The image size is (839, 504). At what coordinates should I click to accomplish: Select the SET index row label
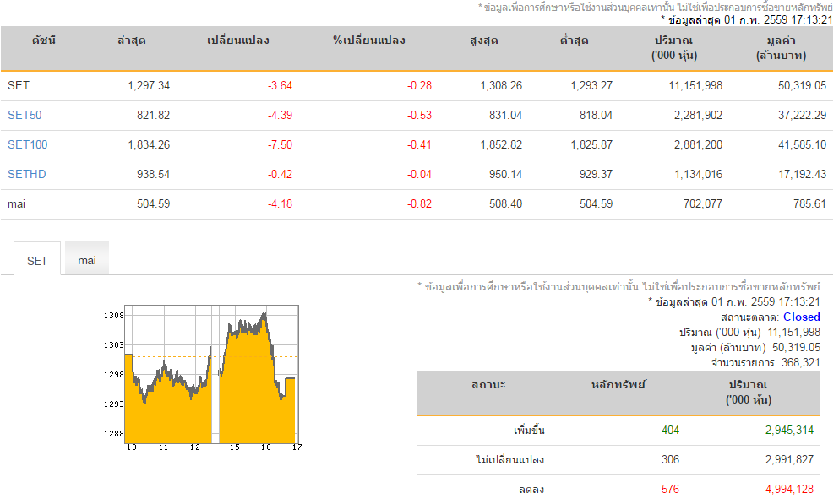coord(19,85)
